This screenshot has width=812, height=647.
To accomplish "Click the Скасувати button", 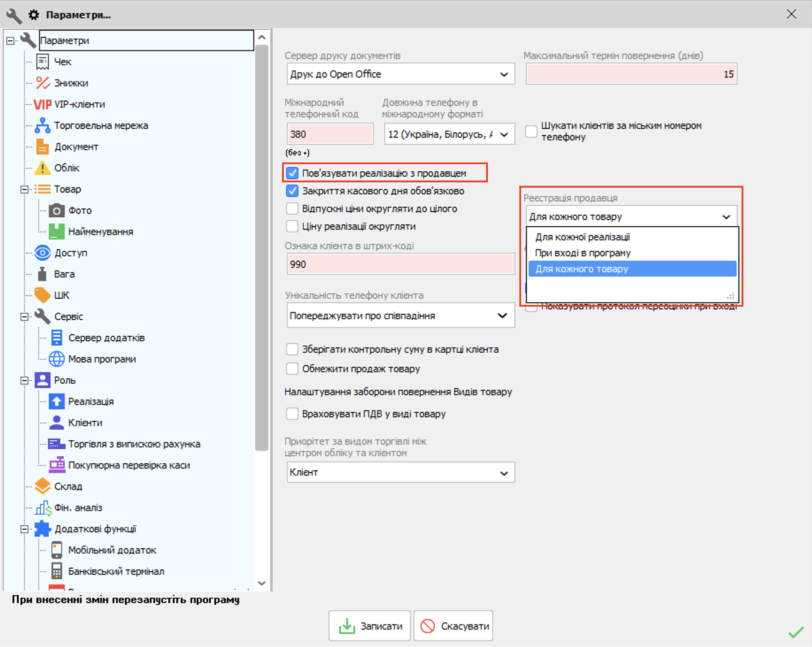I will (x=453, y=626).
